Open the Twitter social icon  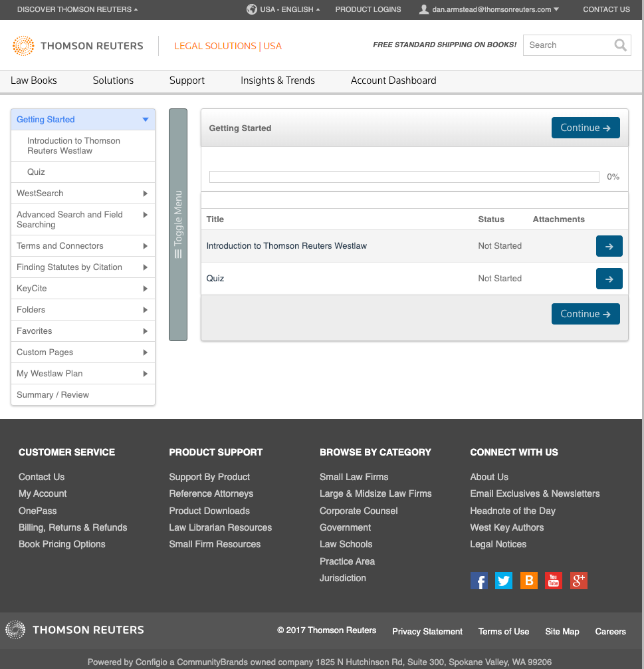click(504, 581)
